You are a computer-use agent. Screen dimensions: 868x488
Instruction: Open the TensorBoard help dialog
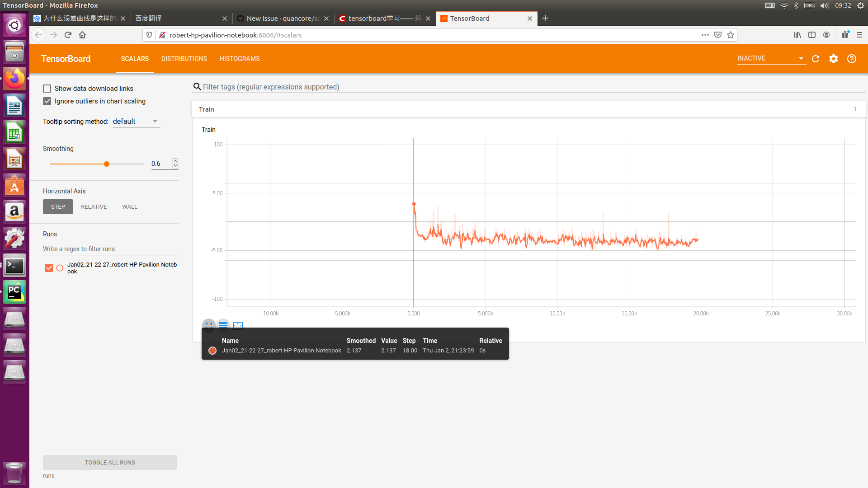pyautogui.click(x=852, y=59)
